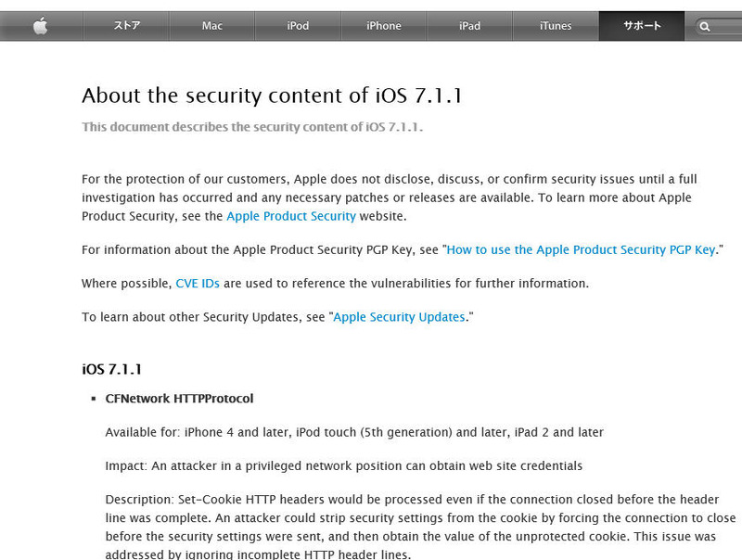Open the ストア navigation tab
The width and height of the screenshot is (742, 560).
pyautogui.click(x=127, y=26)
